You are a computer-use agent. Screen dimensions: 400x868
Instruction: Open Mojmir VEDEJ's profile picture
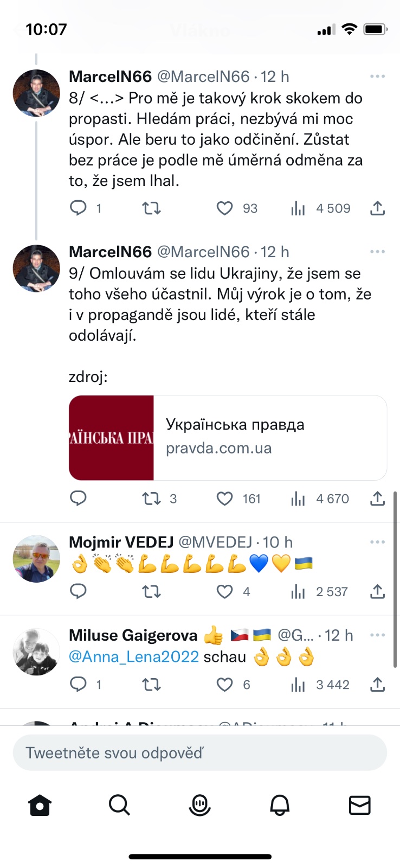click(36, 559)
